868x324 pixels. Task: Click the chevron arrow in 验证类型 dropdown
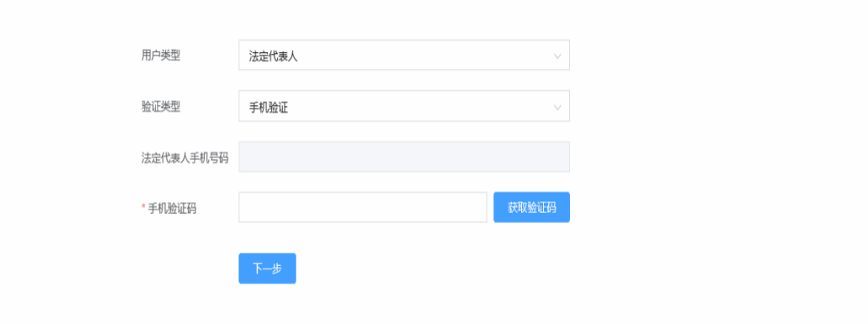(556, 107)
